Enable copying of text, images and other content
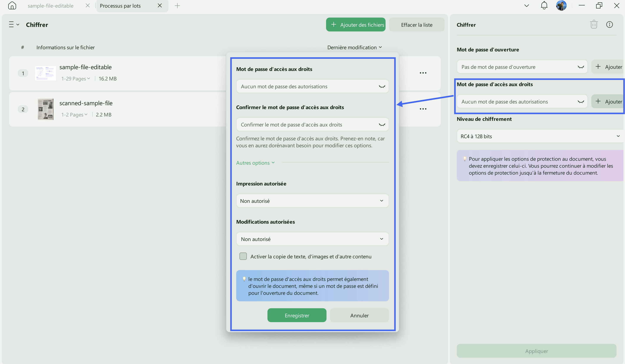 243,256
